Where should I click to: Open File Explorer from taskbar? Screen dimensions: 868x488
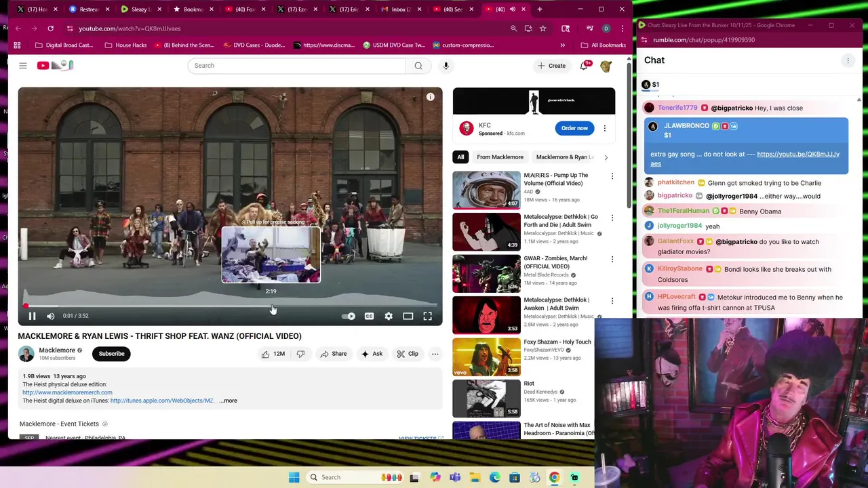pos(475,477)
